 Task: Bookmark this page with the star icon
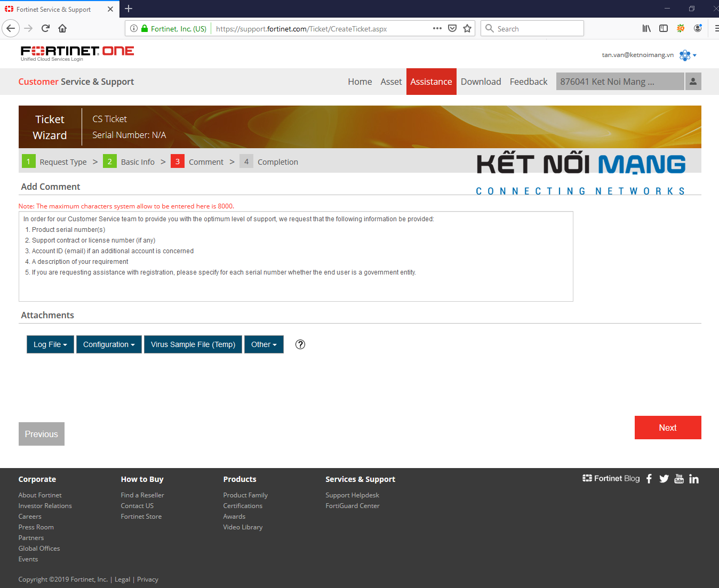[x=467, y=28]
